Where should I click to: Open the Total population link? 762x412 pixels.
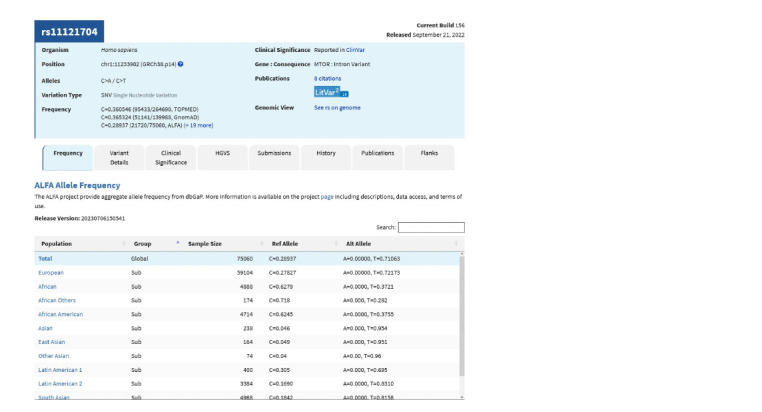pyautogui.click(x=45, y=259)
